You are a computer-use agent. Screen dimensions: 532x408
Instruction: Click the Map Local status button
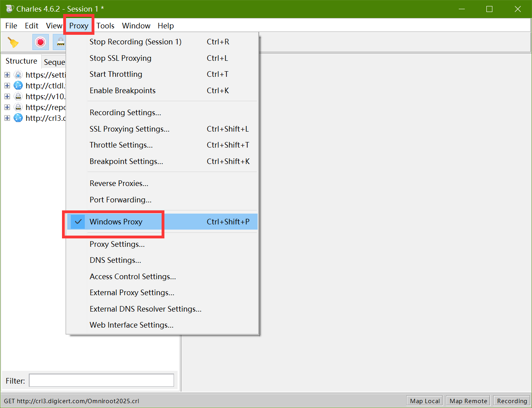coord(425,401)
